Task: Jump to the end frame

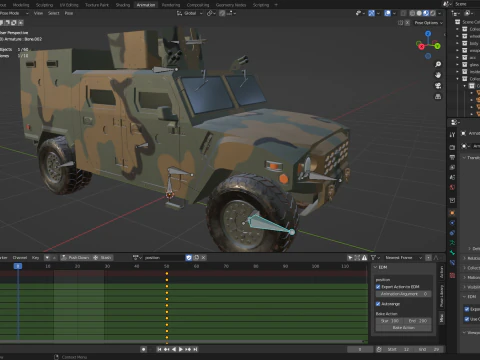Action: pos(195,349)
